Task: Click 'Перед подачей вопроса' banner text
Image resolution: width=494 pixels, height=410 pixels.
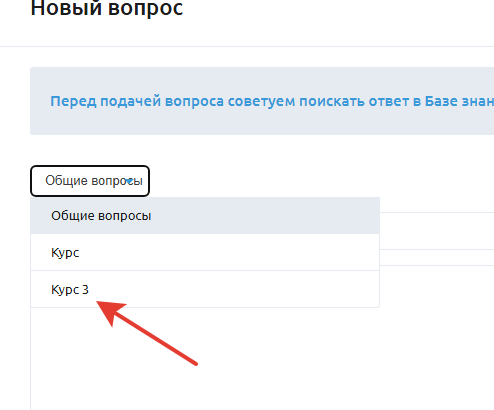Action: 137,101
